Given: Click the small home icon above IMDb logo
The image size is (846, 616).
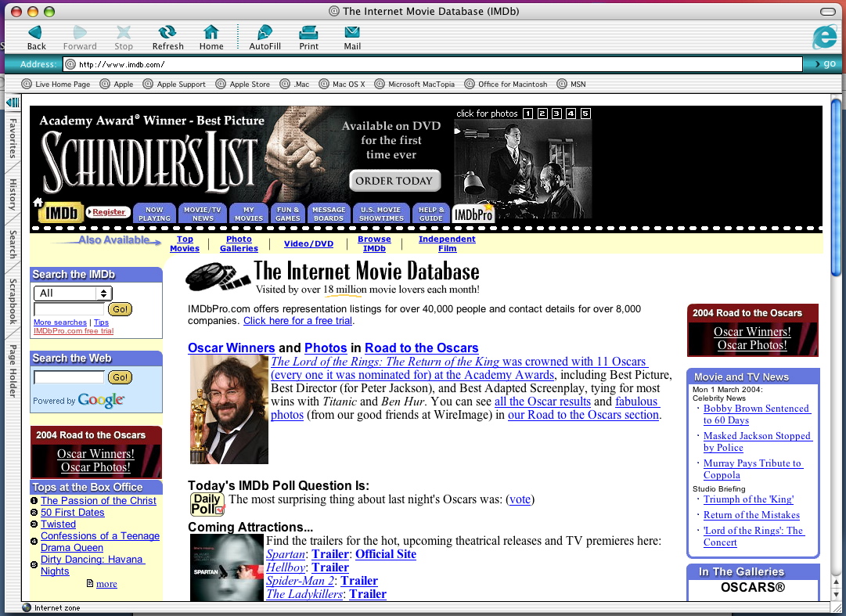Looking at the screenshot, I should 38,202.
